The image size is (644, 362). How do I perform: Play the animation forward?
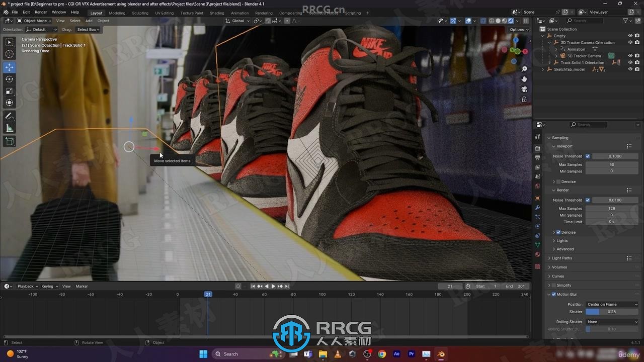point(273,286)
